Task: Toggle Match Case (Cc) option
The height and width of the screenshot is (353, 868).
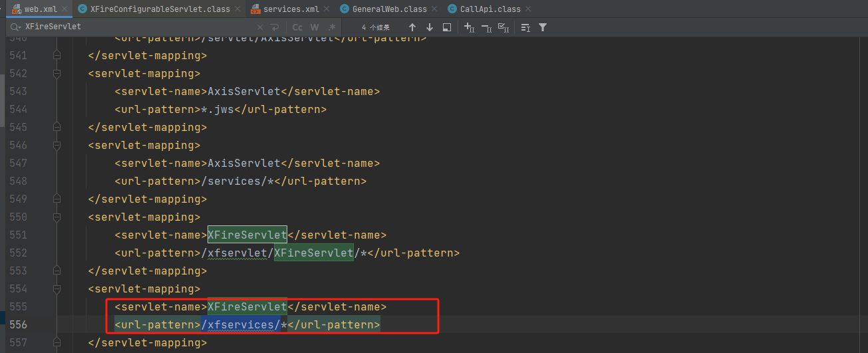Action: tap(297, 27)
